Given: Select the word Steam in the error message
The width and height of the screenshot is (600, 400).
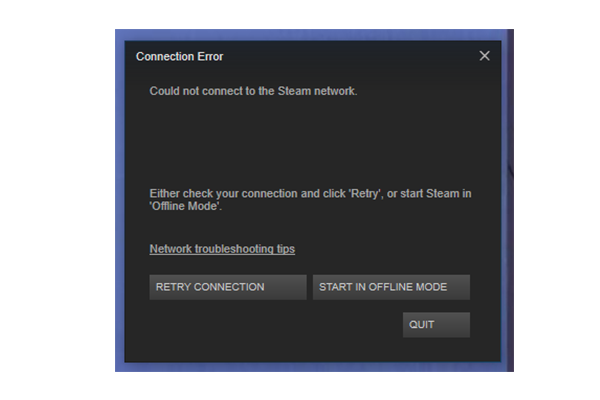Looking at the screenshot, I should click(x=294, y=91).
